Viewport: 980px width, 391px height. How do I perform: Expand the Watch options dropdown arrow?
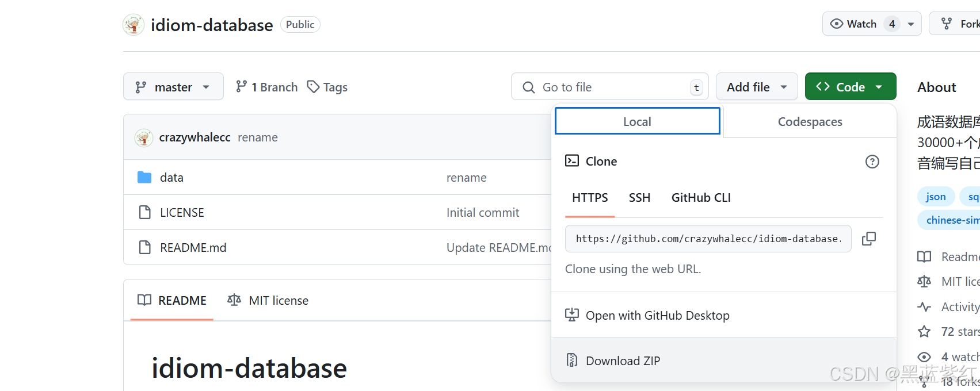[911, 24]
